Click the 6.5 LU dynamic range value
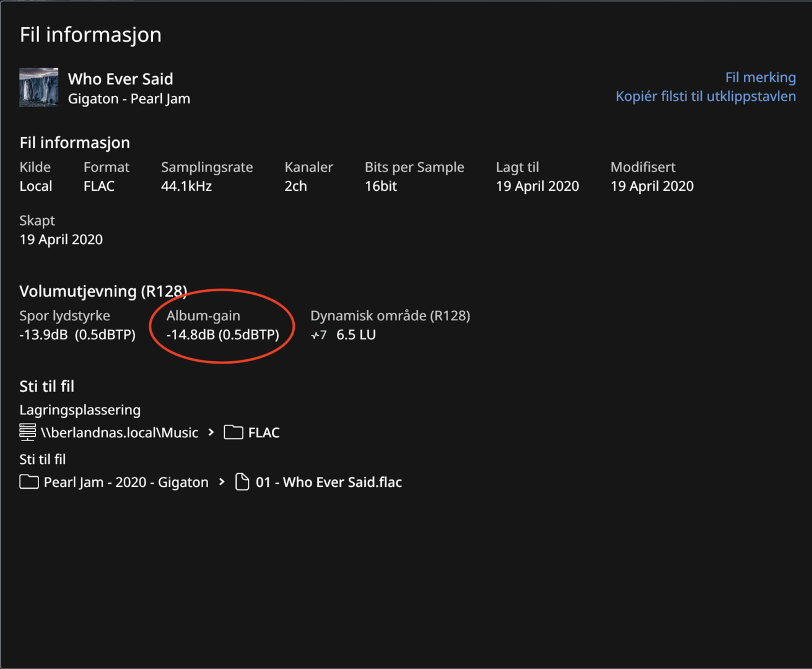Viewport: 812px width, 669px height. (x=356, y=334)
